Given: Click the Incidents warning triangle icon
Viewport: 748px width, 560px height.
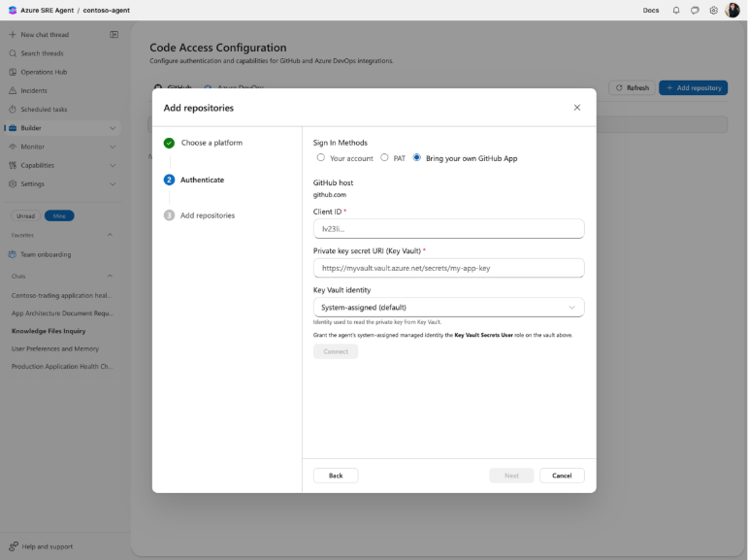Looking at the screenshot, I should click(13, 90).
